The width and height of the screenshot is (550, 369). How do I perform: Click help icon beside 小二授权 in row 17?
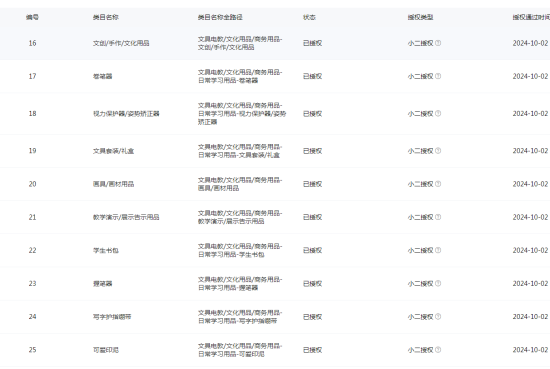(438, 76)
